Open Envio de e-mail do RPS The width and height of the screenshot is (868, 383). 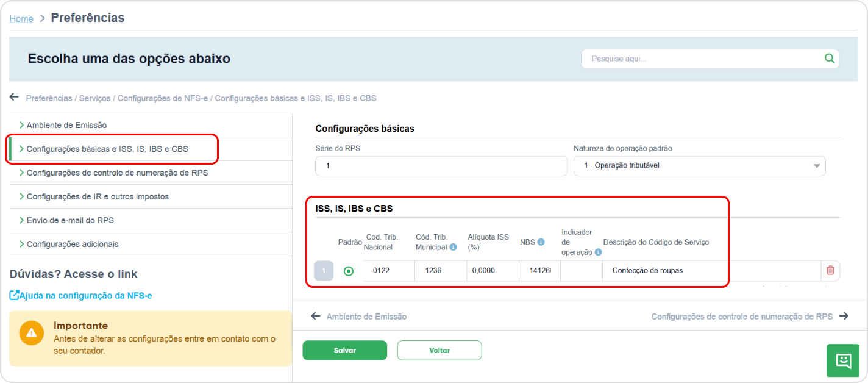tap(151, 220)
